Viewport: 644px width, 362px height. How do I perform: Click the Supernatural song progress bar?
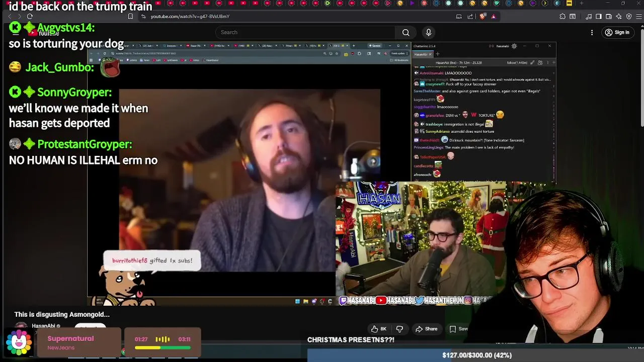(x=163, y=347)
